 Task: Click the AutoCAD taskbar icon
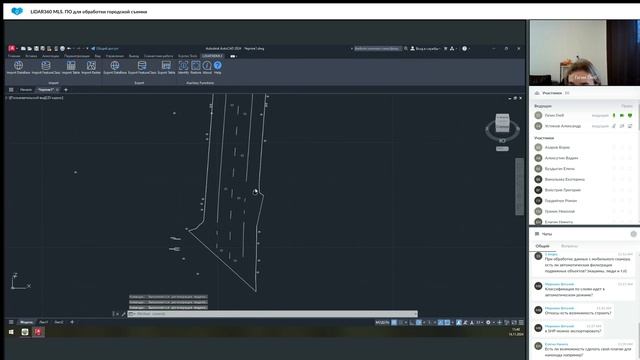point(38,332)
